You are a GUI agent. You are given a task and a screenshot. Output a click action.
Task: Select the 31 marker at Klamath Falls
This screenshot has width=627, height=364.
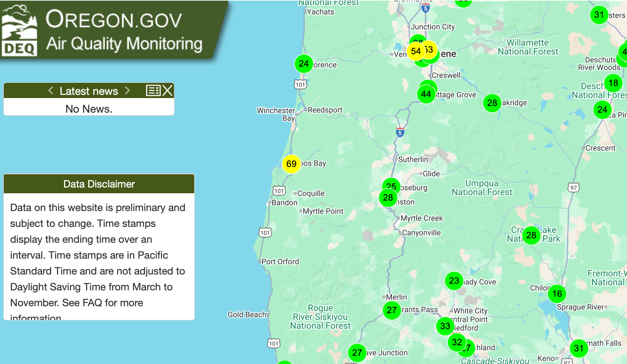tap(579, 348)
